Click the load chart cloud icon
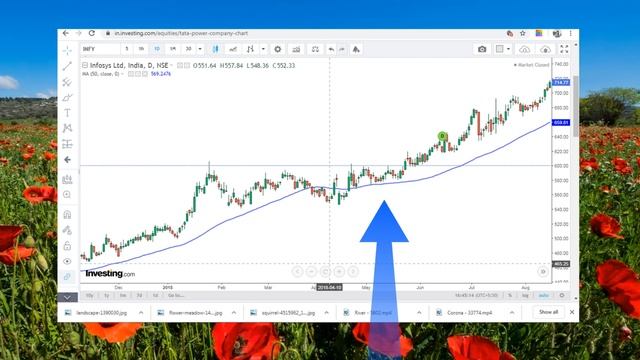The height and width of the screenshot is (360, 640). coord(525,49)
